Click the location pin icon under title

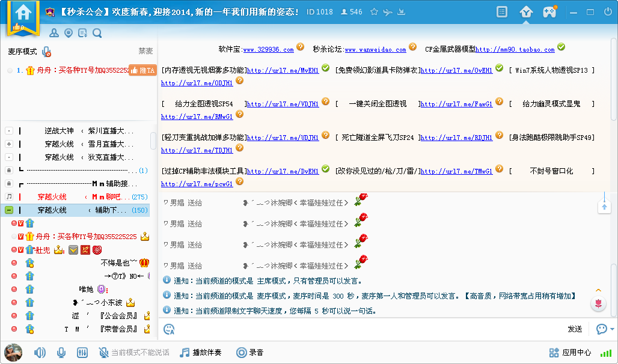click(69, 33)
